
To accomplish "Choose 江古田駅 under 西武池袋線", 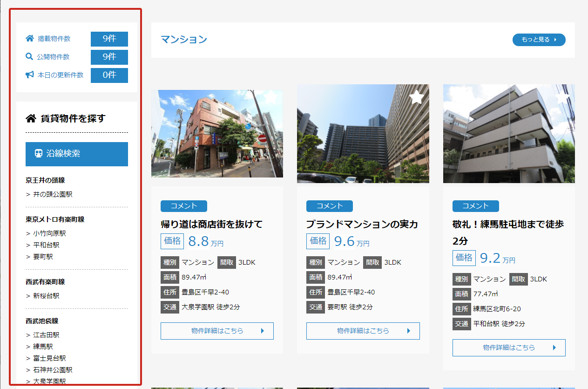I will (x=46, y=335).
